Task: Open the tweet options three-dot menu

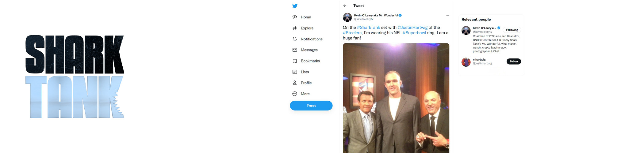Action: 447,15
